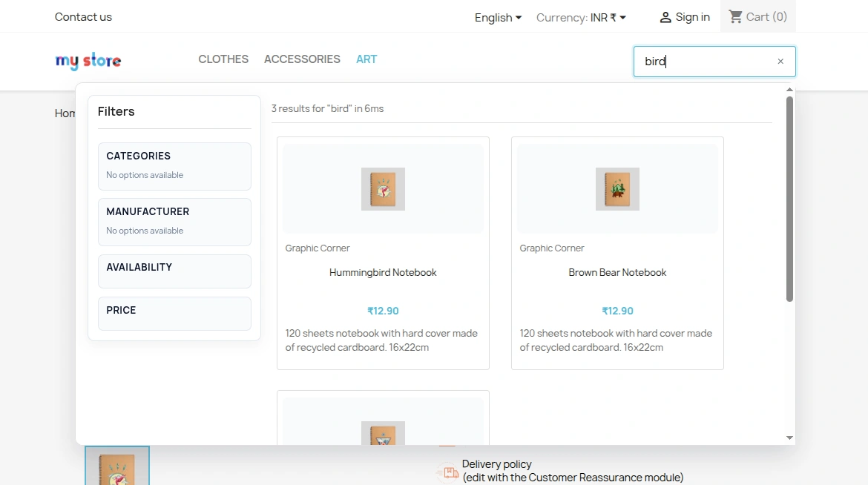Click the Filters heading

coord(116,111)
